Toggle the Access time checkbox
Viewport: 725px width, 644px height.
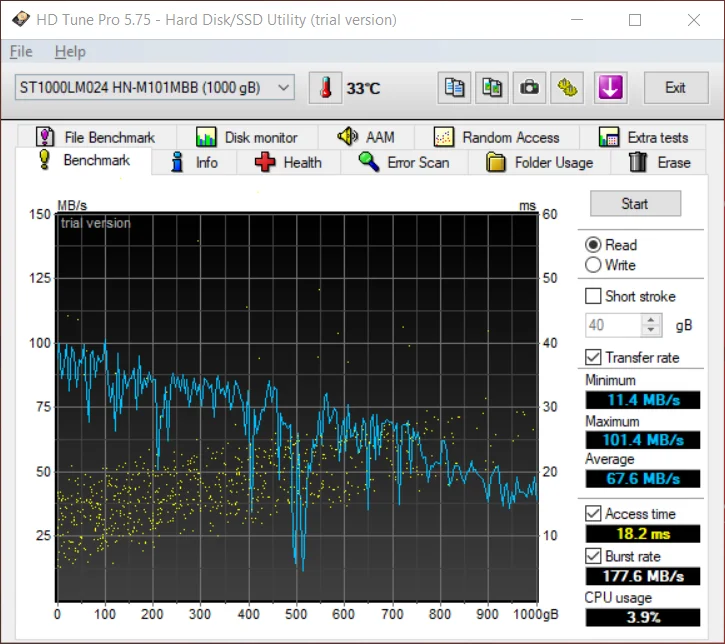click(x=594, y=513)
